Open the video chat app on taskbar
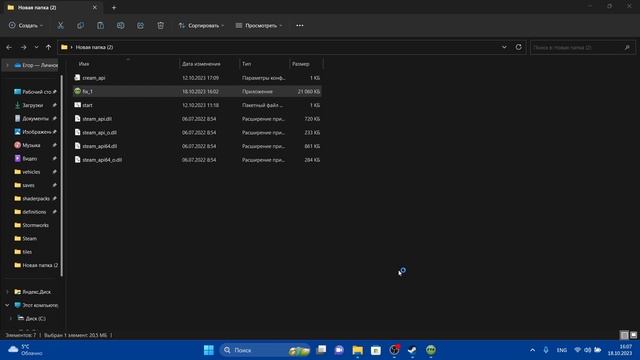The width and height of the screenshot is (640, 360). (x=339, y=350)
